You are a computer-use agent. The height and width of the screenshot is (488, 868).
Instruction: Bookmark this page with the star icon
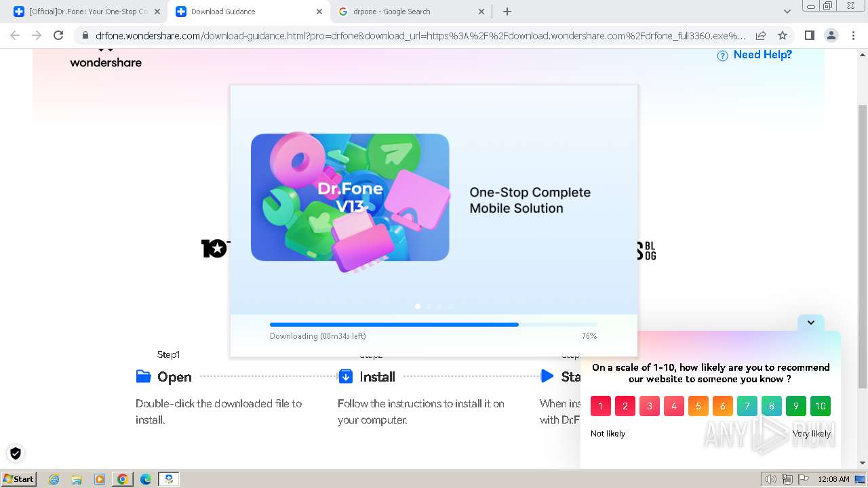point(783,36)
